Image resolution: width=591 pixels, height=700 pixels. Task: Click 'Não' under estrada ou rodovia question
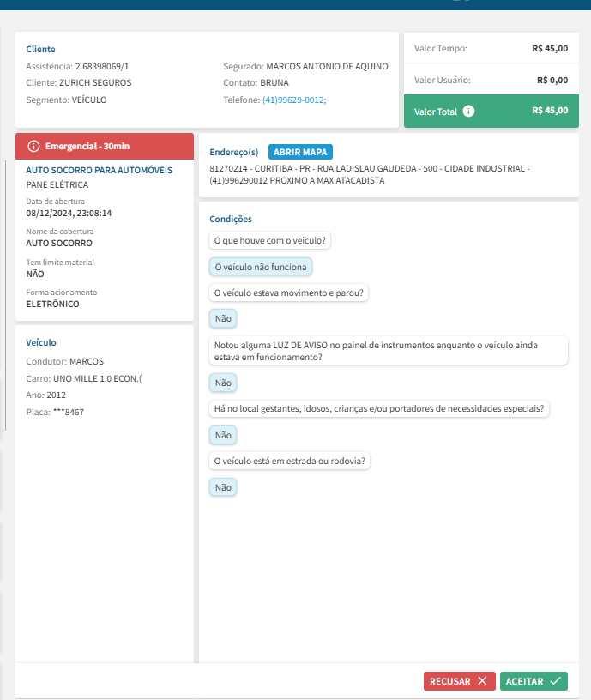pos(223,487)
